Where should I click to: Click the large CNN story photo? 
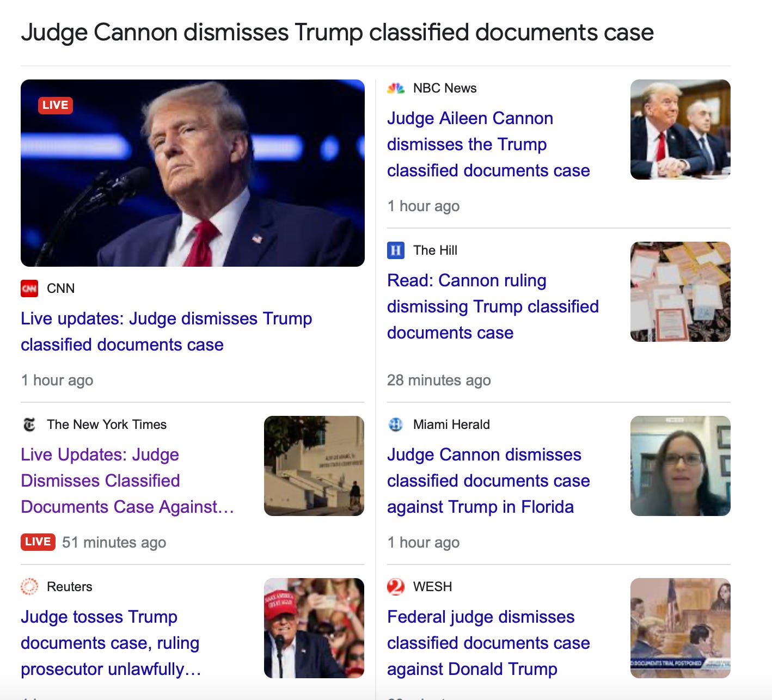click(193, 173)
